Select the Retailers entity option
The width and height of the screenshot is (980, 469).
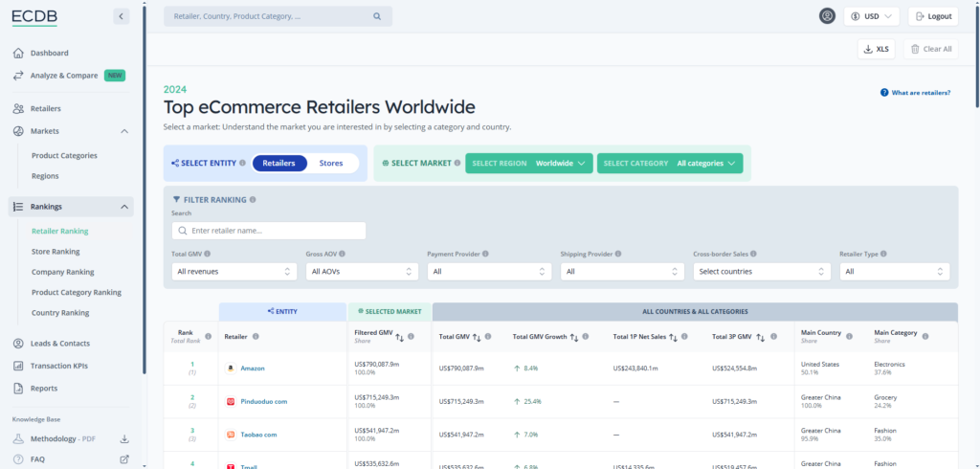[279, 164]
